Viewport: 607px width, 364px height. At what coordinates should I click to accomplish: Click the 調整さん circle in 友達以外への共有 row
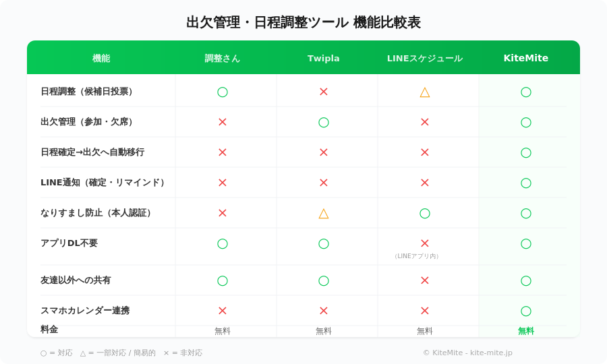223,280
